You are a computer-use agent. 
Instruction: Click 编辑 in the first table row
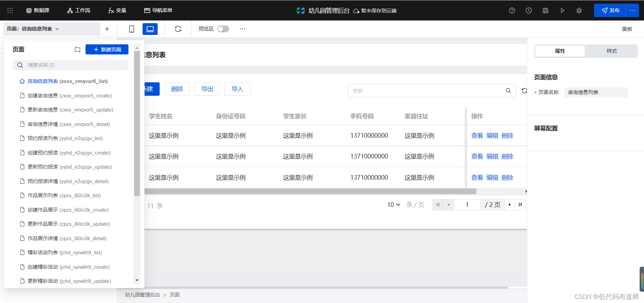492,136
